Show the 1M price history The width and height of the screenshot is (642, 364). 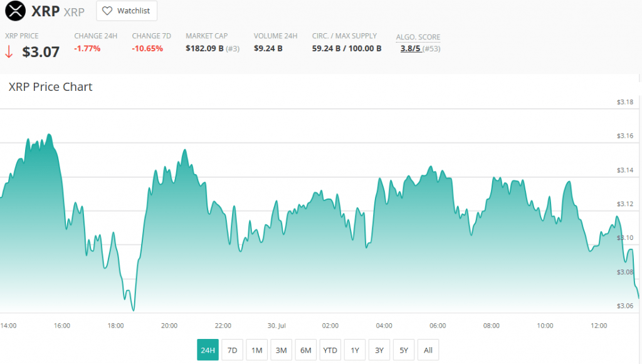[x=256, y=350]
